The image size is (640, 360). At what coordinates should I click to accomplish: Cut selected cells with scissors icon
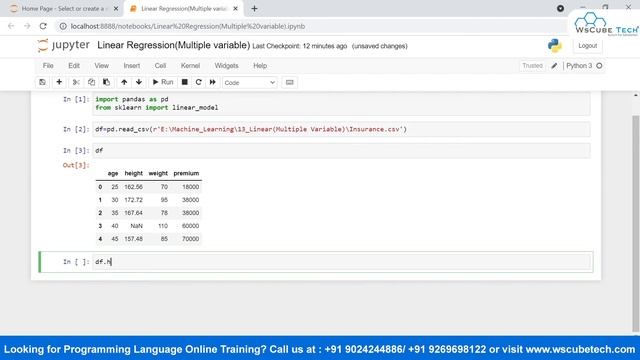pos(76,82)
